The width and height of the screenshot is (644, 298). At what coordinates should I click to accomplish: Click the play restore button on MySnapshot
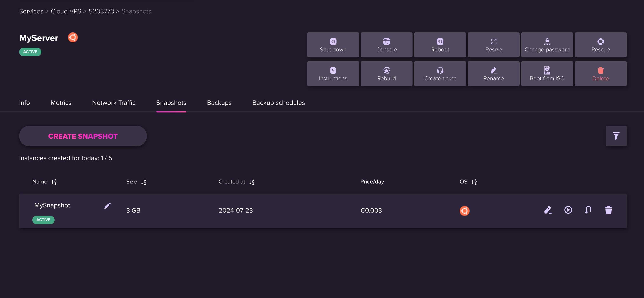568,211
